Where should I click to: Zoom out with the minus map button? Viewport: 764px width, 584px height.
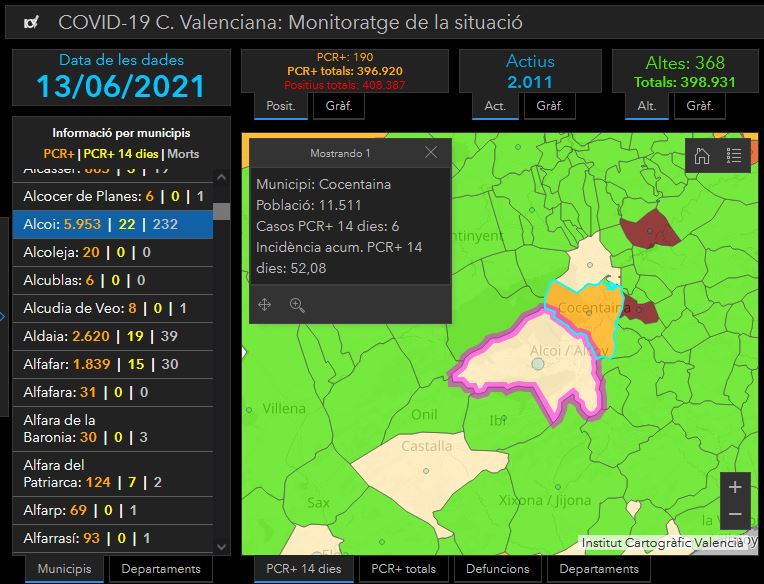click(735, 514)
